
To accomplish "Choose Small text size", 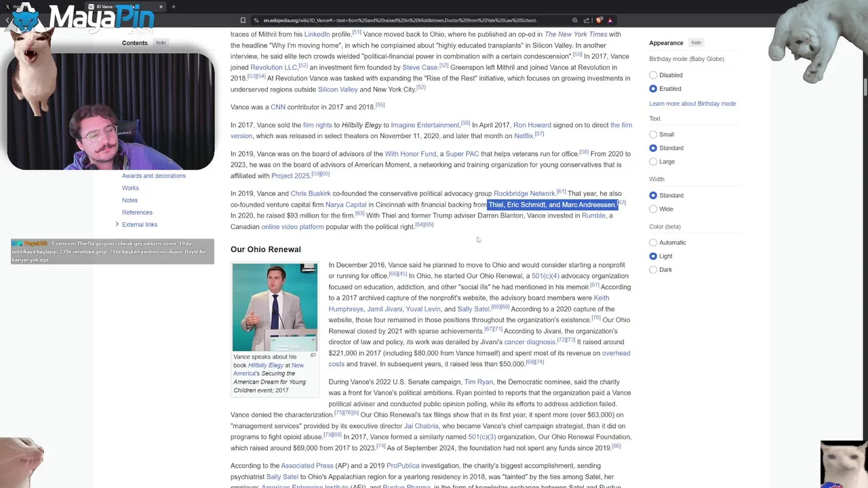I will click(653, 134).
